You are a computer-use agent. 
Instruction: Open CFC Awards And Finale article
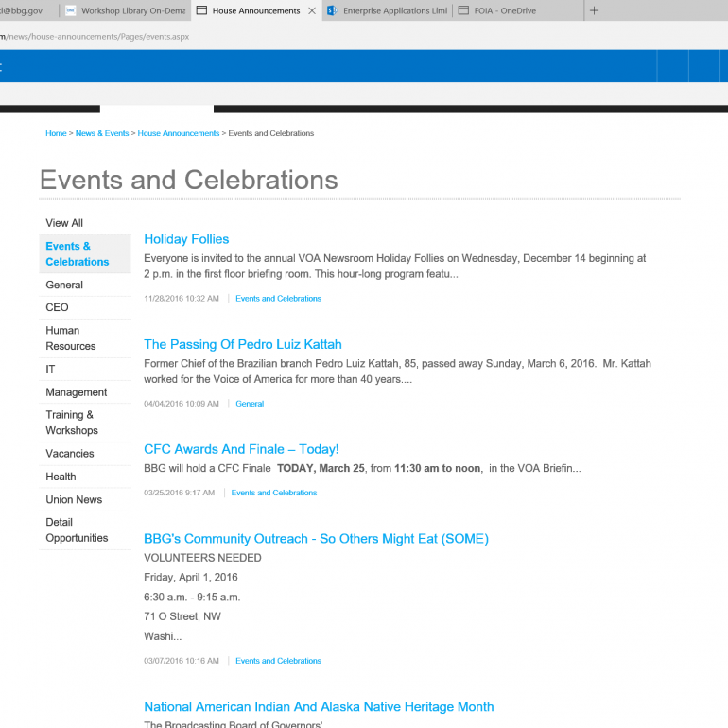pyautogui.click(x=241, y=449)
